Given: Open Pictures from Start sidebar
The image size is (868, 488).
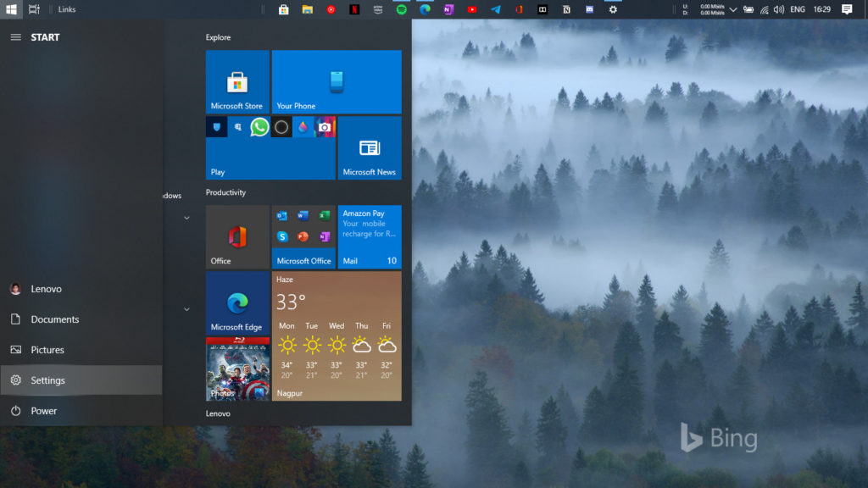Looking at the screenshot, I should pyautogui.click(x=81, y=350).
